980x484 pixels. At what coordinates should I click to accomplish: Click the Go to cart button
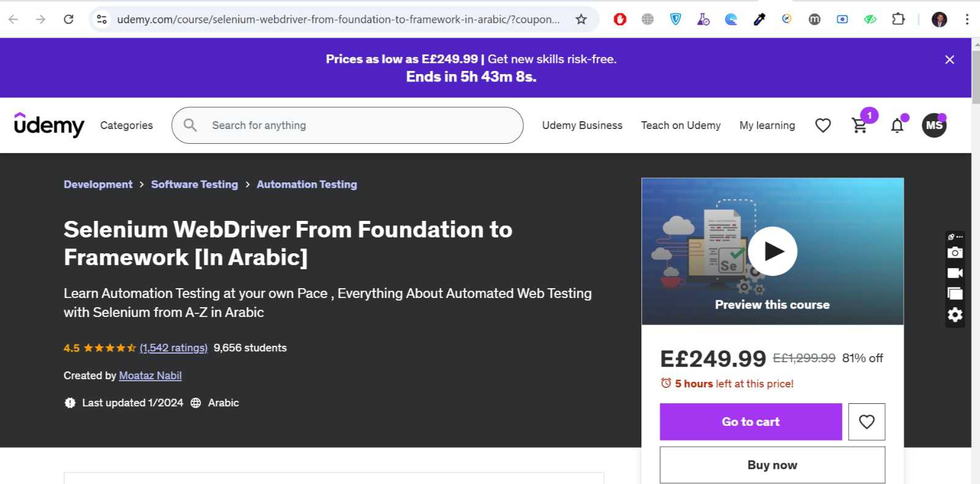tap(750, 422)
